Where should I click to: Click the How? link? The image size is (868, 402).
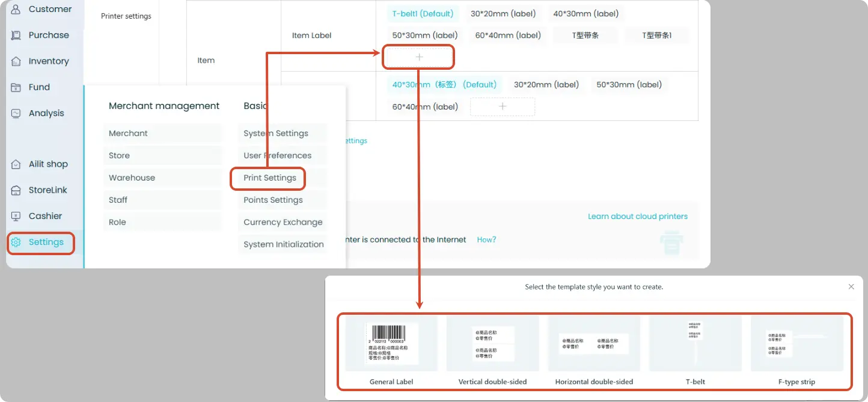tap(486, 240)
